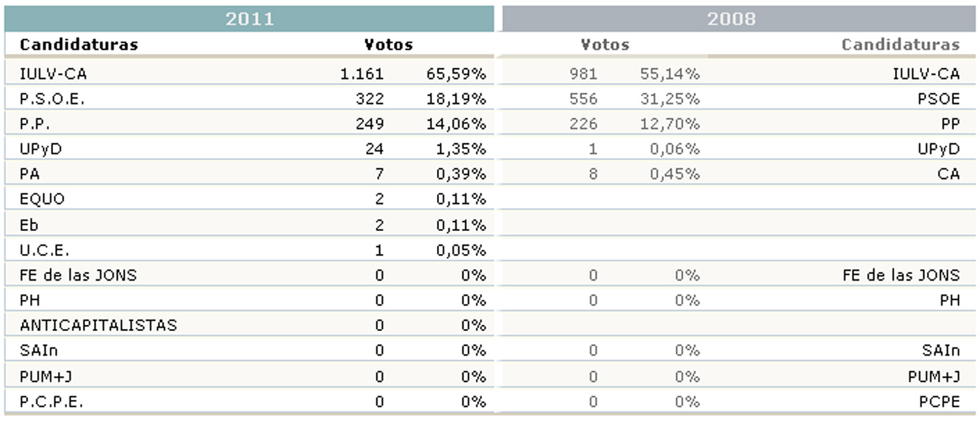Select the 2008 header tab
Viewport: 980px width, 421px height.
(x=731, y=18)
